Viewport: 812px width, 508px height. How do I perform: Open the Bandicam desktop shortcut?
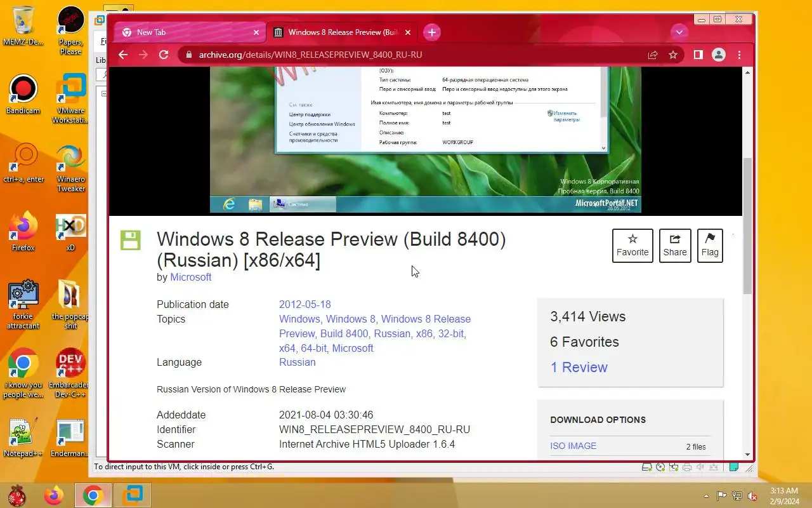point(23,94)
